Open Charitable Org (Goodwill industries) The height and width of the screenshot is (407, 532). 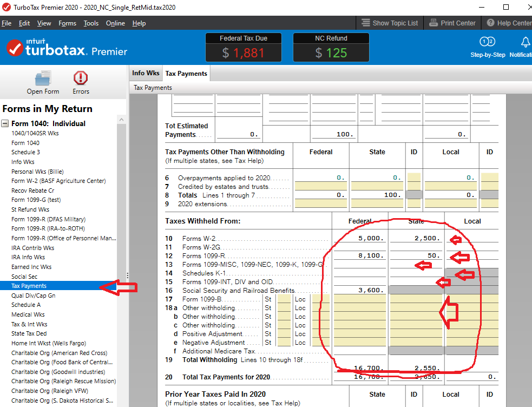58,372
